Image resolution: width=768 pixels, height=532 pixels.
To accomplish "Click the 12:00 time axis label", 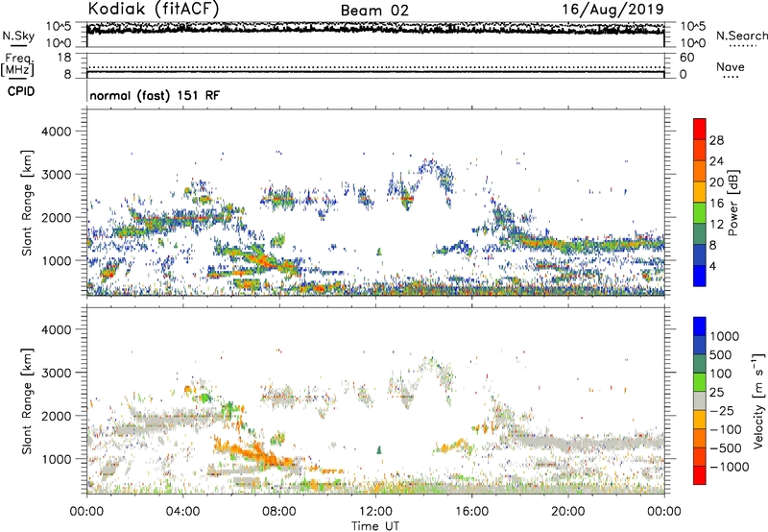I will point(375,512).
